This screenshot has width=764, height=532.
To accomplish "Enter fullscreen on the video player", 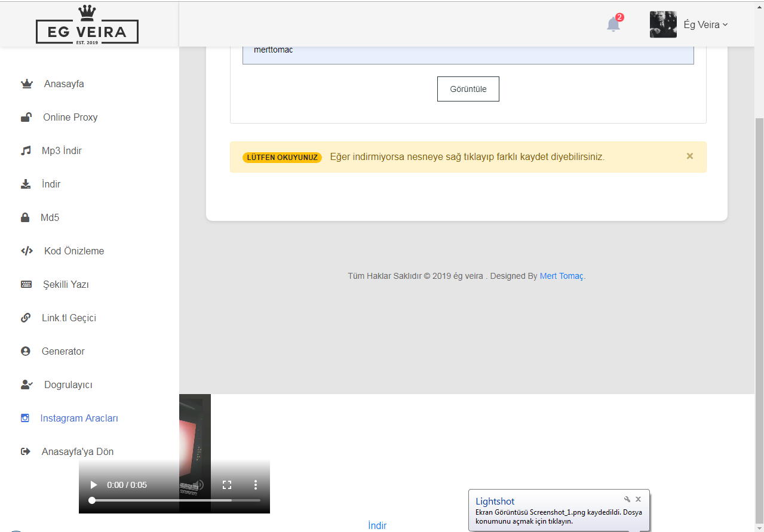I will (227, 485).
